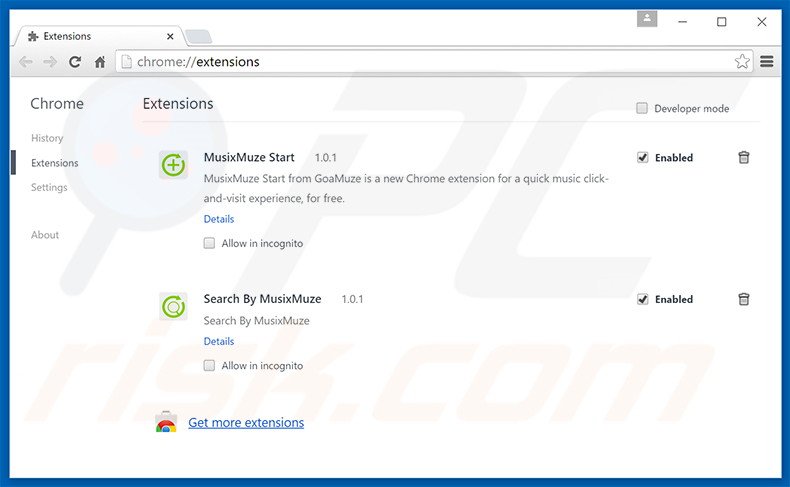Open Details for MusixMuze Start
790x487 pixels.
219,219
